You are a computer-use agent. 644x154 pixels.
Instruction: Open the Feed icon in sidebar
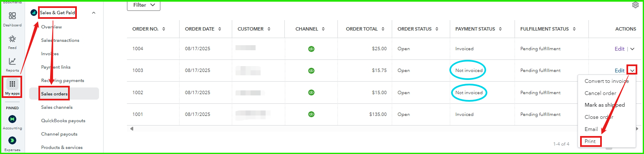coord(12,39)
